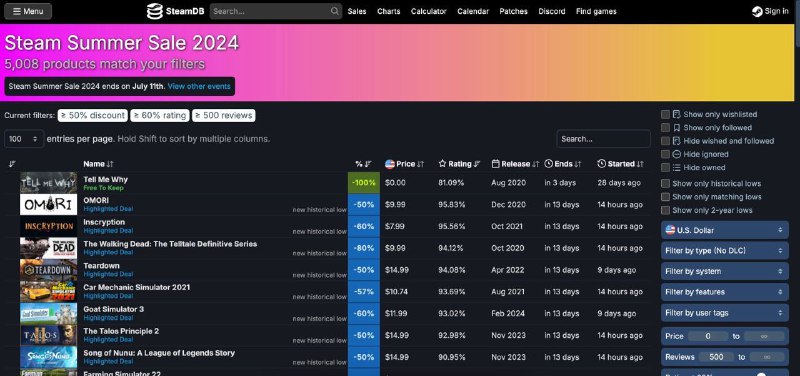Open the Calculator menu item
800x376 pixels.
(x=429, y=11)
